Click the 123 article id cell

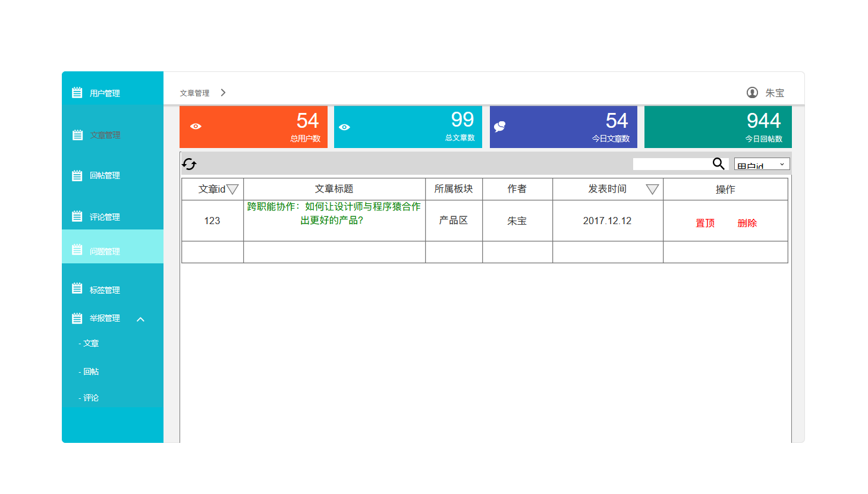212,221
